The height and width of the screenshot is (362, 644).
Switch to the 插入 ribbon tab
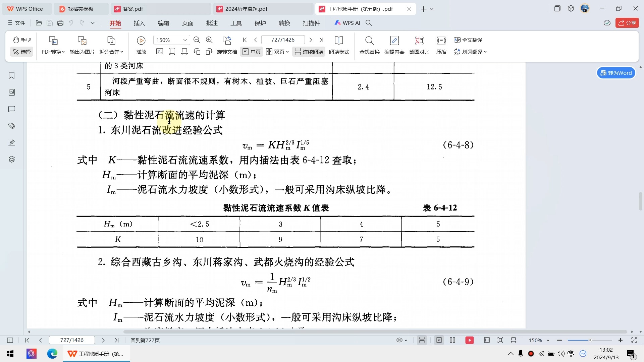tap(139, 23)
